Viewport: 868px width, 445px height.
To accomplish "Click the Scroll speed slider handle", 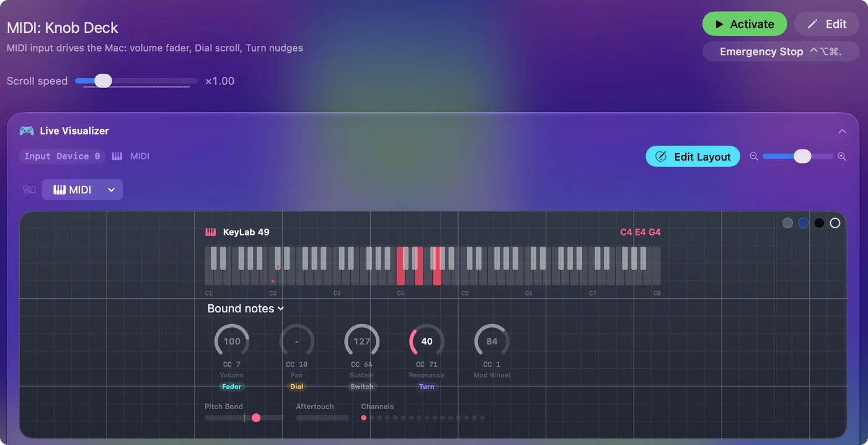I will tap(103, 81).
